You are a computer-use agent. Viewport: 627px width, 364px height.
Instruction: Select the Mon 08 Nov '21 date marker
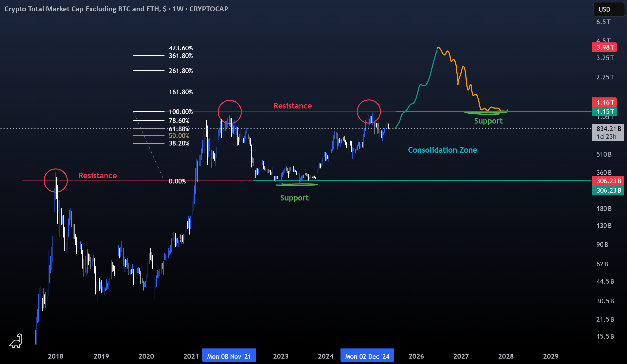(229, 356)
